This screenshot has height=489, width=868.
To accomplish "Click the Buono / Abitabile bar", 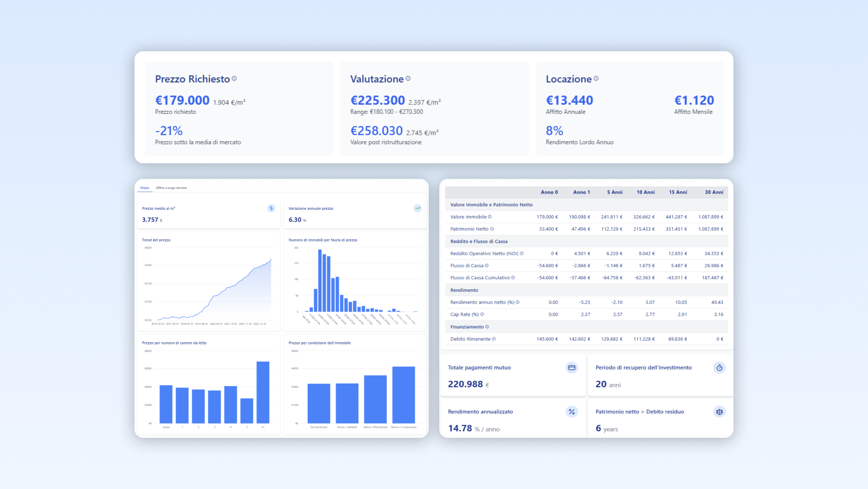I will point(347,403).
